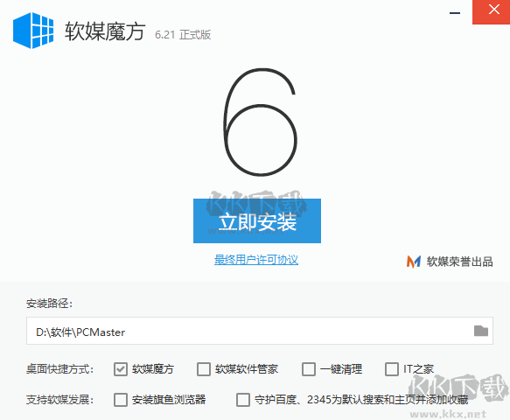Click the 立即安装 install button
The image size is (510, 420).
click(257, 220)
